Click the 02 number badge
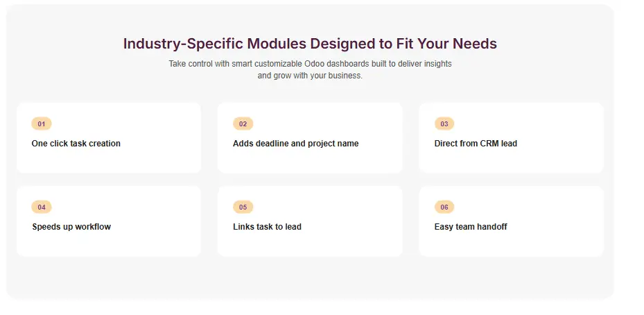Viewport: 644px width, 315px height. coord(243,124)
